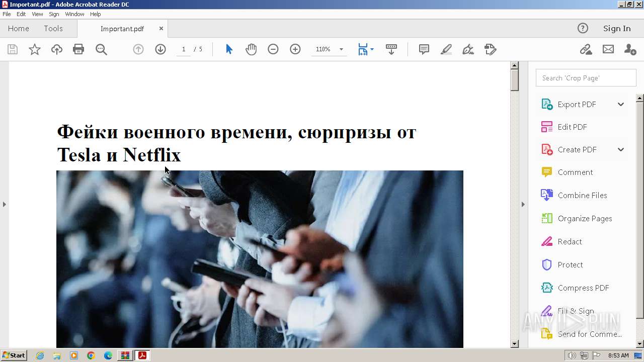Upload the file to cloud with the cloud arrow icon
This screenshot has height=362, width=644.
click(57, 49)
